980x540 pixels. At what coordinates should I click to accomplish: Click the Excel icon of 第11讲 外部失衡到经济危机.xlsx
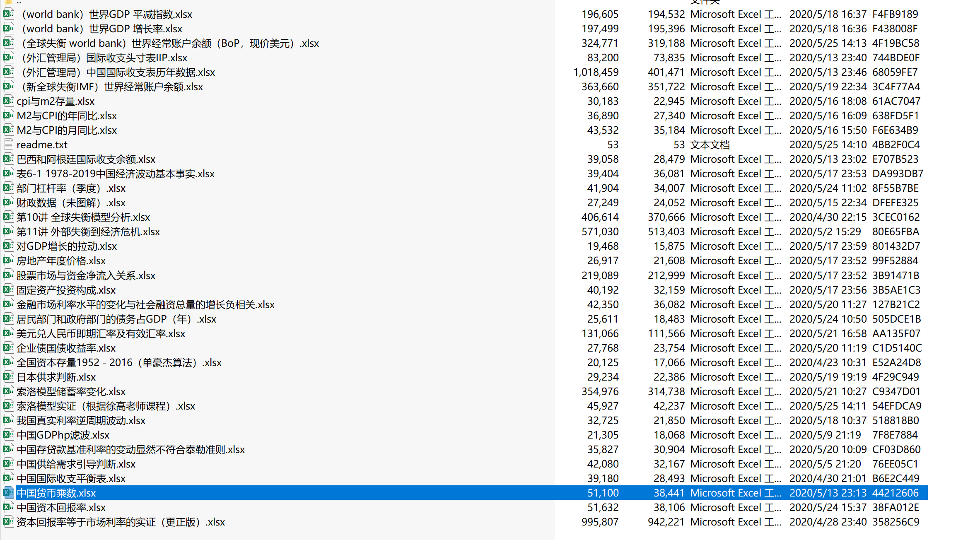pos(8,231)
